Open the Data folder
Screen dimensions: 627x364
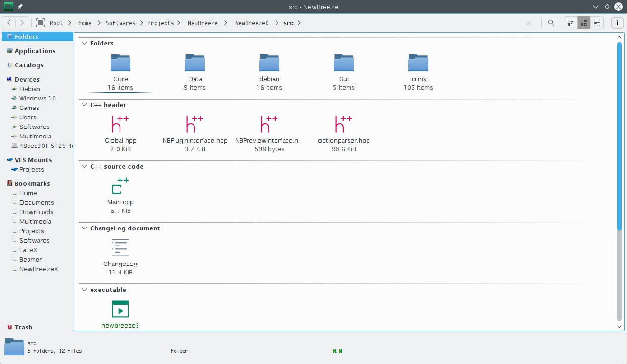[x=195, y=72]
